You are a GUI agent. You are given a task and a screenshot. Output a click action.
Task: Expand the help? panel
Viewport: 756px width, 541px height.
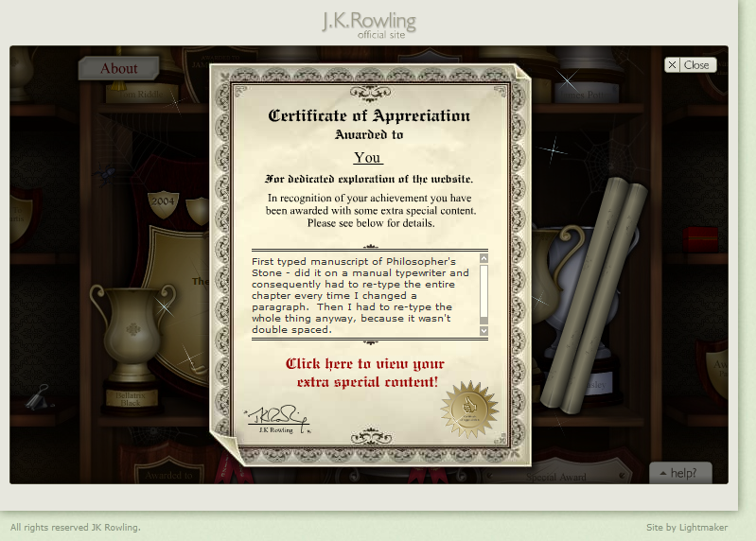click(x=679, y=473)
